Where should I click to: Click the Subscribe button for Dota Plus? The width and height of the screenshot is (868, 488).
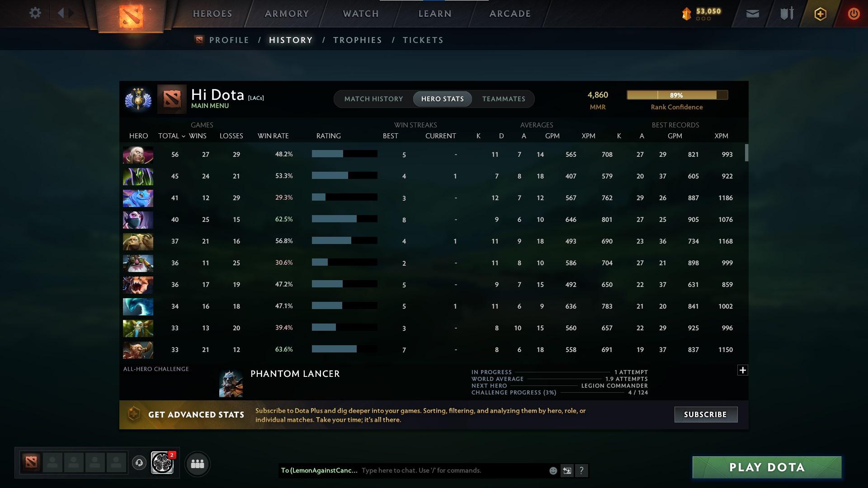[x=705, y=414]
